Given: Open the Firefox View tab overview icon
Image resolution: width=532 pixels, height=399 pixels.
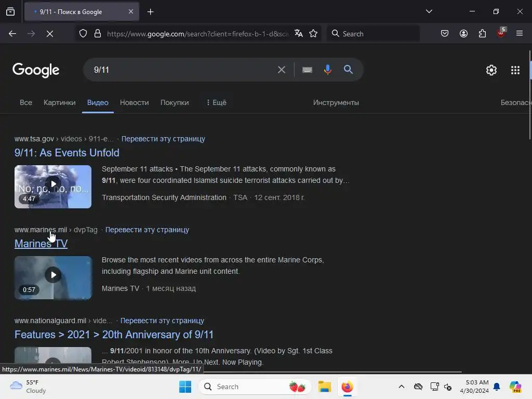Looking at the screenshot, I should (x=10, y=11).
